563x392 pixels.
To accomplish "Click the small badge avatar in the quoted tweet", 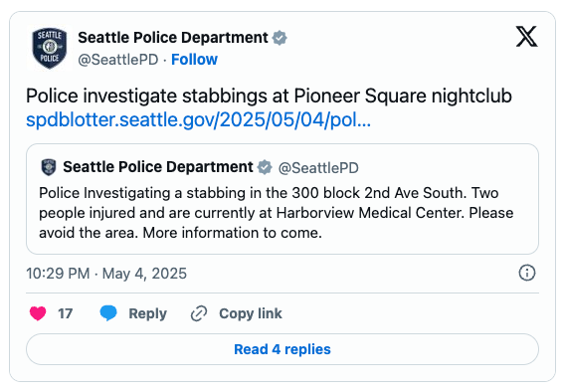I will click(49, 167).
